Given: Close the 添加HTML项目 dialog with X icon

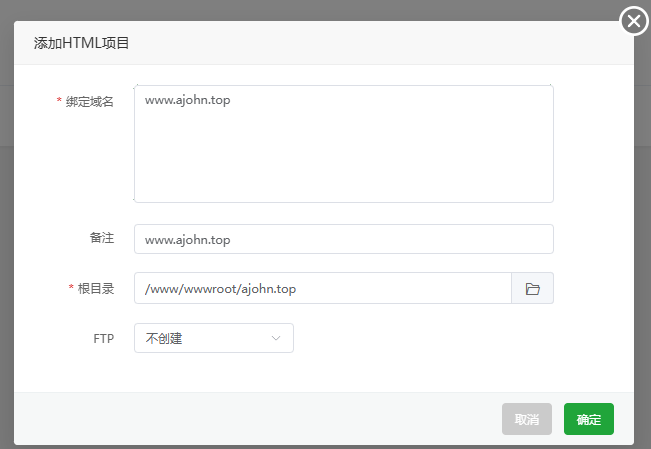Looking at the screenshot, I should click(x=634, y=21).
